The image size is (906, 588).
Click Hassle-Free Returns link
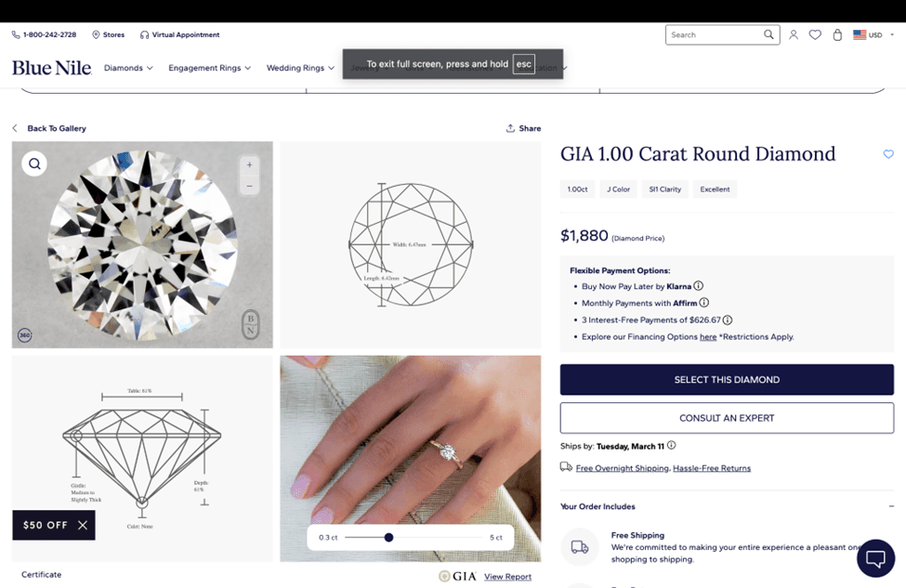[712, 468]
